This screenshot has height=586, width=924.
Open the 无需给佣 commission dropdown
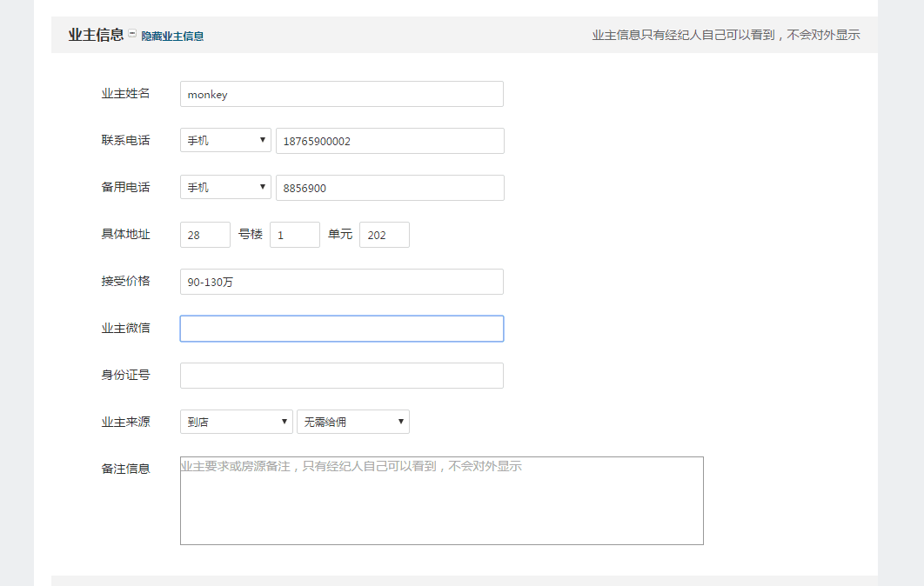tap(353, 422)
